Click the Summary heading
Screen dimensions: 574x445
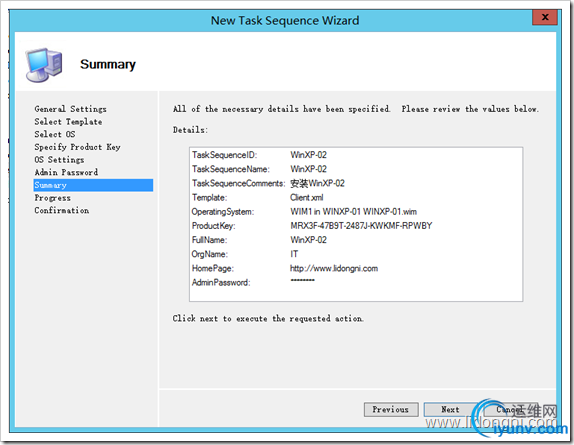coord(108,64)
